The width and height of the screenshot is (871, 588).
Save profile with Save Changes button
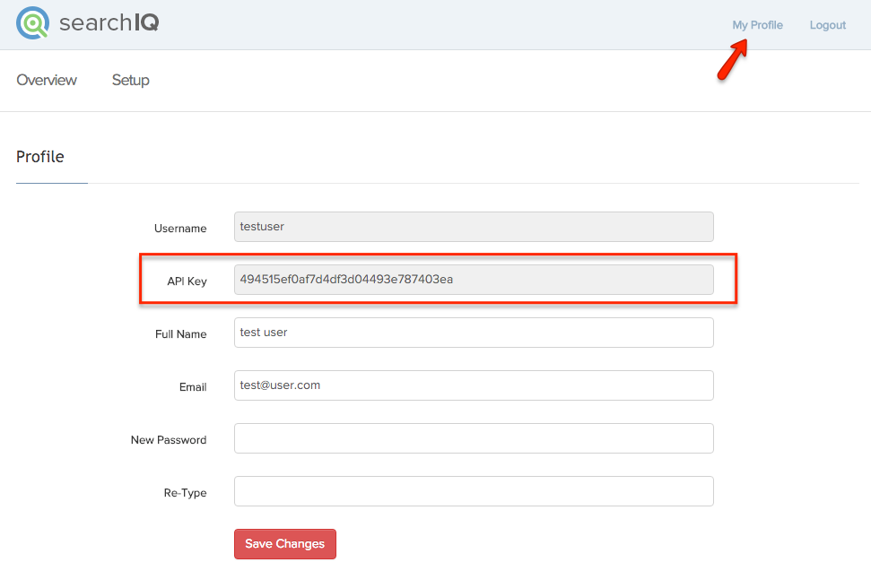(285, 544)
